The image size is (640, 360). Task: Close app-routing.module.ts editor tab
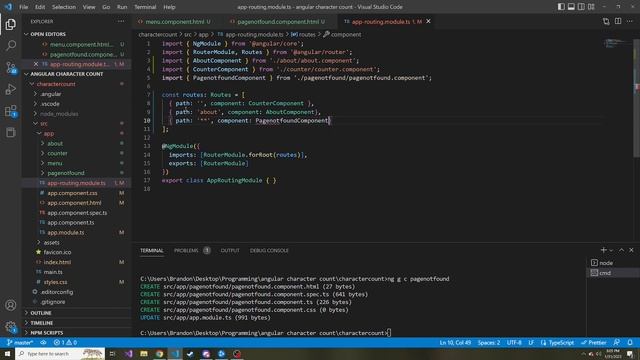pos(428,21)
